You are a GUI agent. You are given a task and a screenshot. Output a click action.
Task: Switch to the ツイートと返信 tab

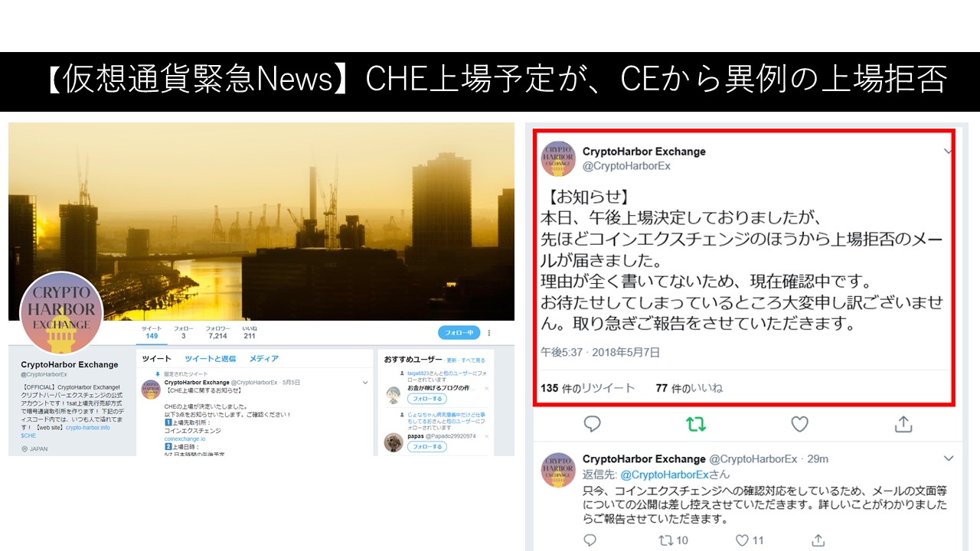[x=210, y=358]
